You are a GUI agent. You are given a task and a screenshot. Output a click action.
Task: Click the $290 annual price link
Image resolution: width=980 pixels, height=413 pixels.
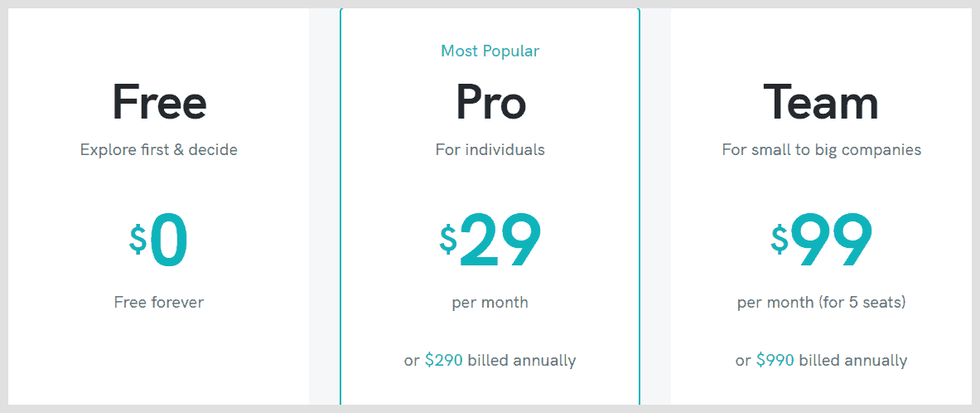point(444,361)
